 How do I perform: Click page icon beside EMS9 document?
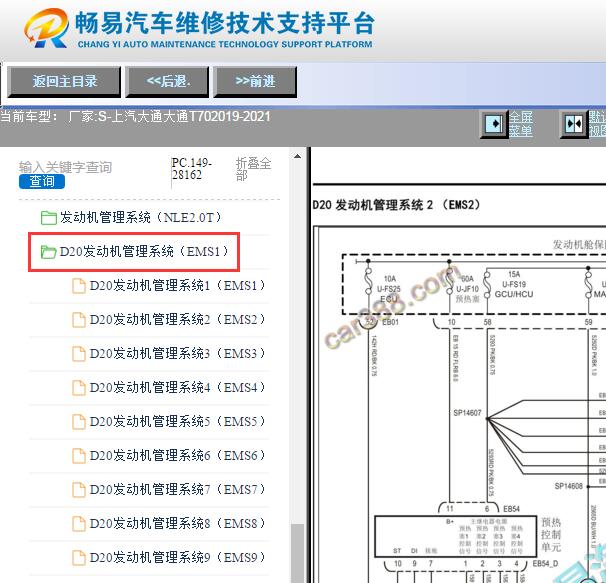[x=79, y=558]
